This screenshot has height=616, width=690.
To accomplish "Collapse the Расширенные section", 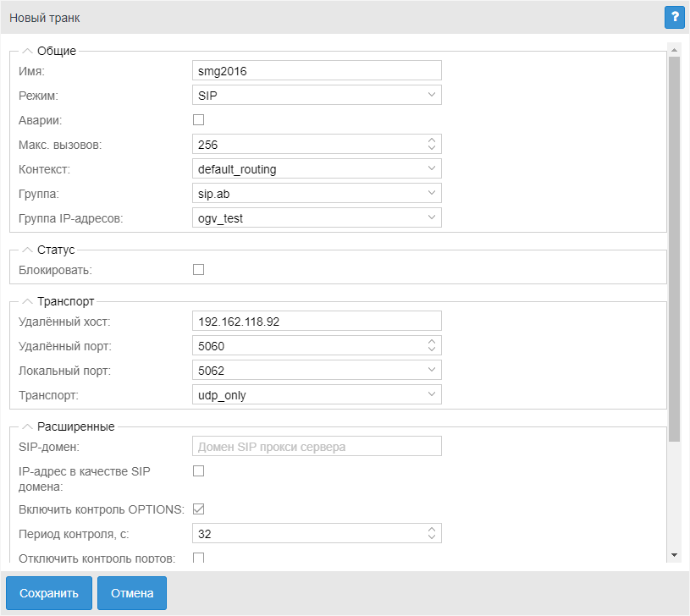I will click(x=28, y=426).
